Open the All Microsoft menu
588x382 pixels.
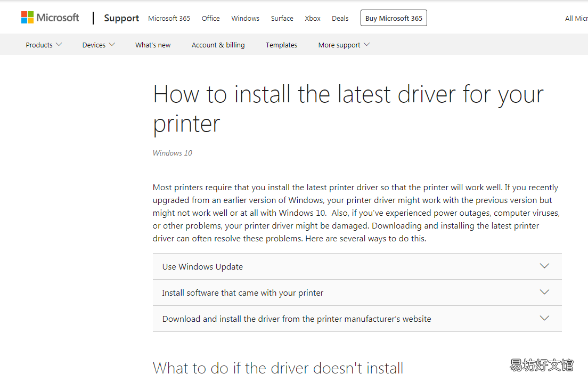coord(576,19)
